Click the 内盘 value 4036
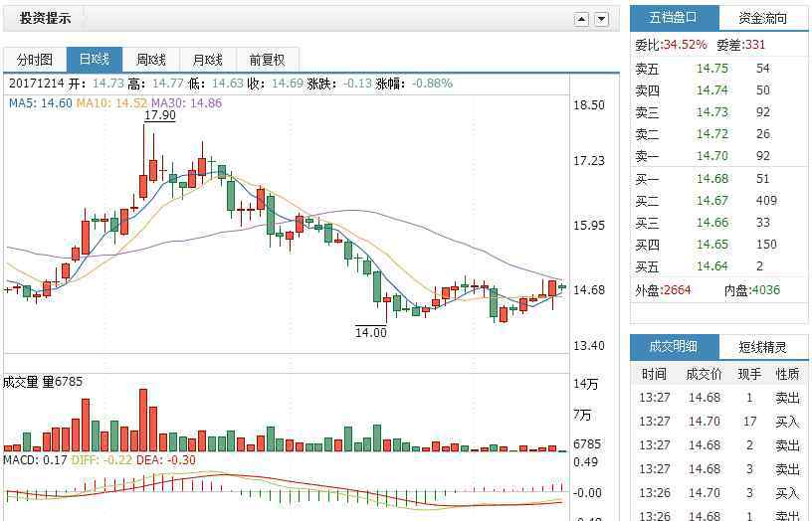The height and width of the screenshot is (521, 812). (x=765, y=289)
